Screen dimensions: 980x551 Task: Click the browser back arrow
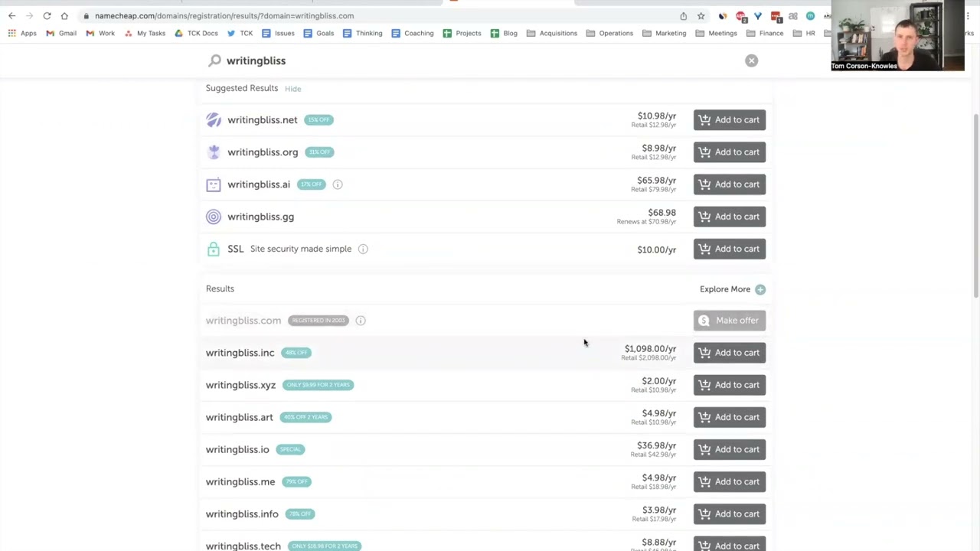point(11,15)
